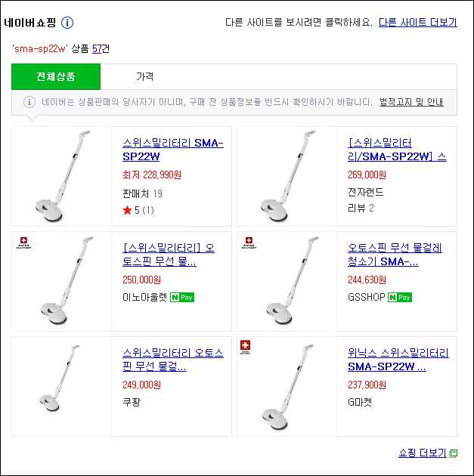474x476 pixels.
Task: Click the 쿠팡 249,000원 mop thumbnail
Action: pos(62,386)
